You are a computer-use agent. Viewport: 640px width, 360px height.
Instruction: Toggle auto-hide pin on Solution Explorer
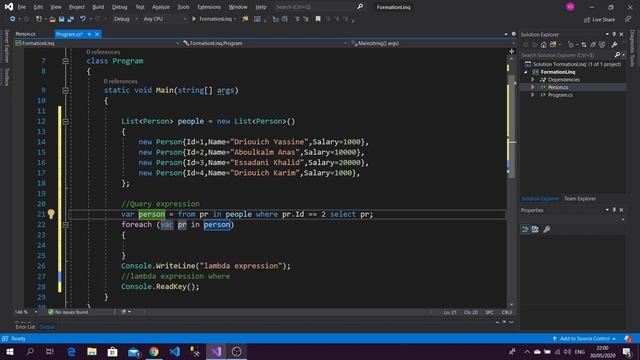point(614,34)
